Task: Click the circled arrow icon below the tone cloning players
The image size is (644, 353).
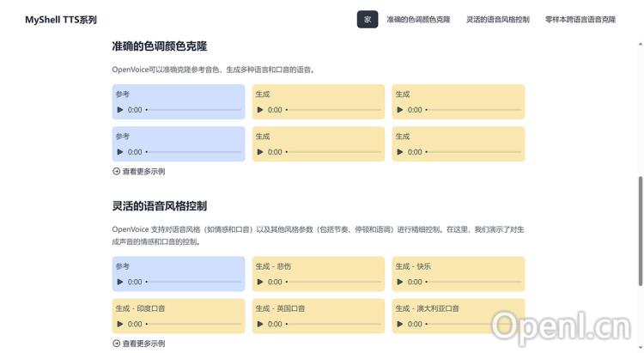Action: point(116,172)
